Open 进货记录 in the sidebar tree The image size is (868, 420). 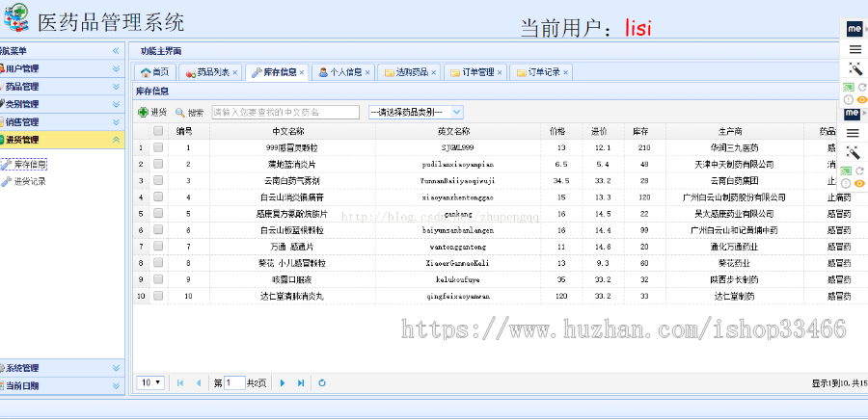30,181
